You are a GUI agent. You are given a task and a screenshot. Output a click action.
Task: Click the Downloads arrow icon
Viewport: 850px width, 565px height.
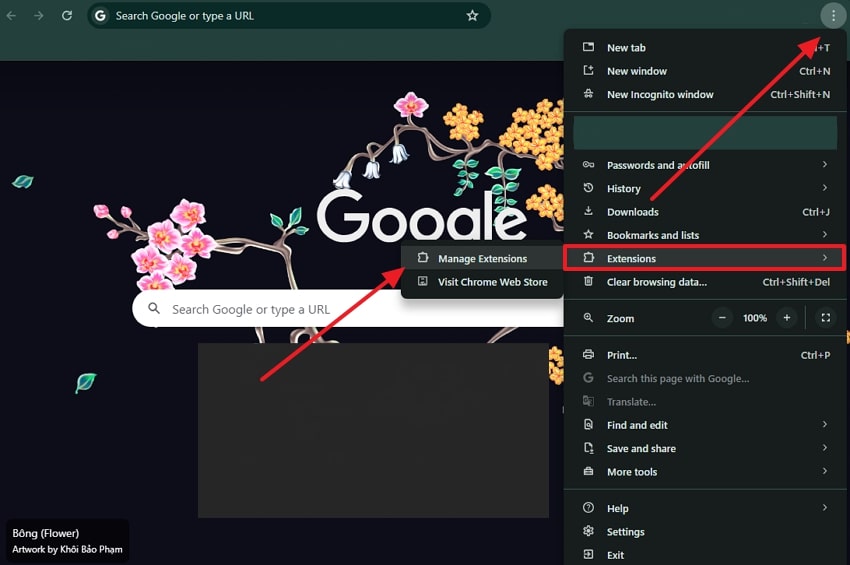pyautogui.click(x=588, y=211)
